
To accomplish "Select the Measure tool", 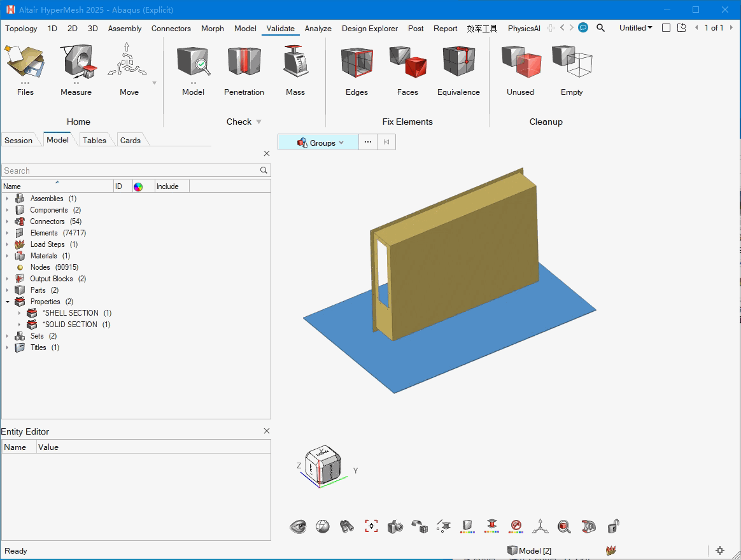I will tap(76, 69).
